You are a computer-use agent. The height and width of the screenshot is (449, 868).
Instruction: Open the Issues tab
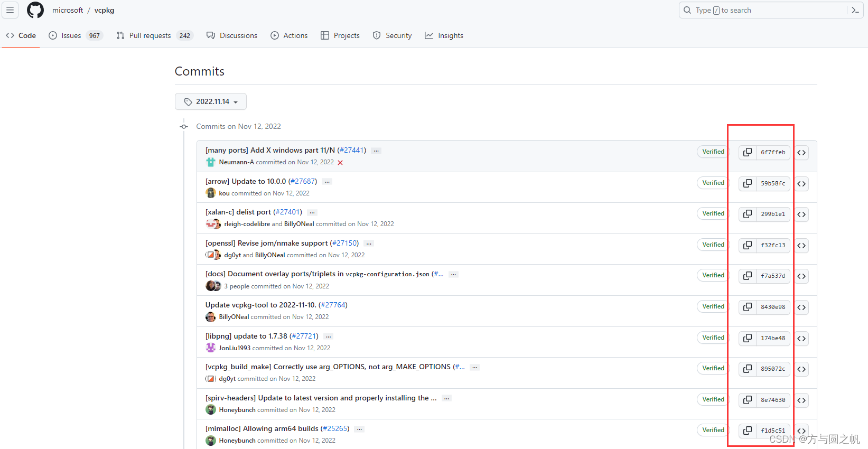tap(76, 35)
